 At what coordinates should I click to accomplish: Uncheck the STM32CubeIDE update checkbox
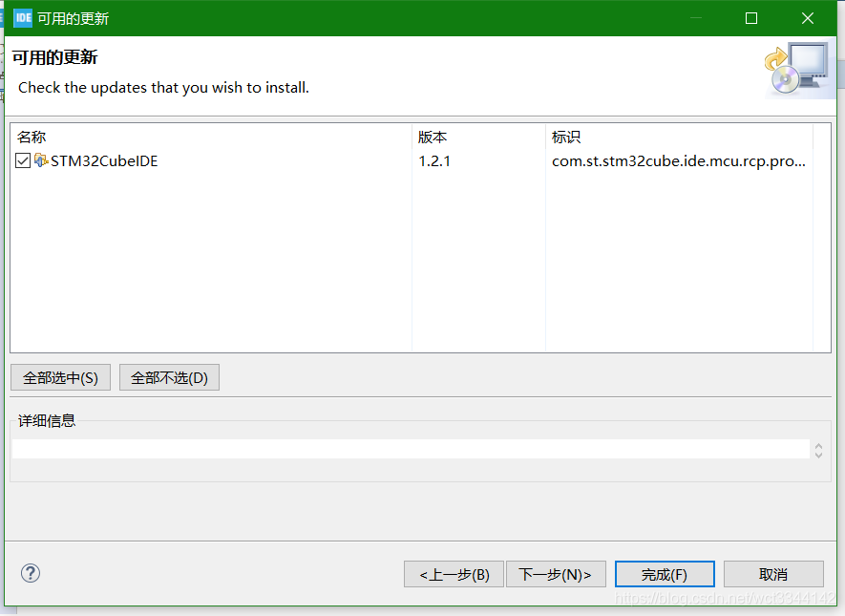[23, 160]
